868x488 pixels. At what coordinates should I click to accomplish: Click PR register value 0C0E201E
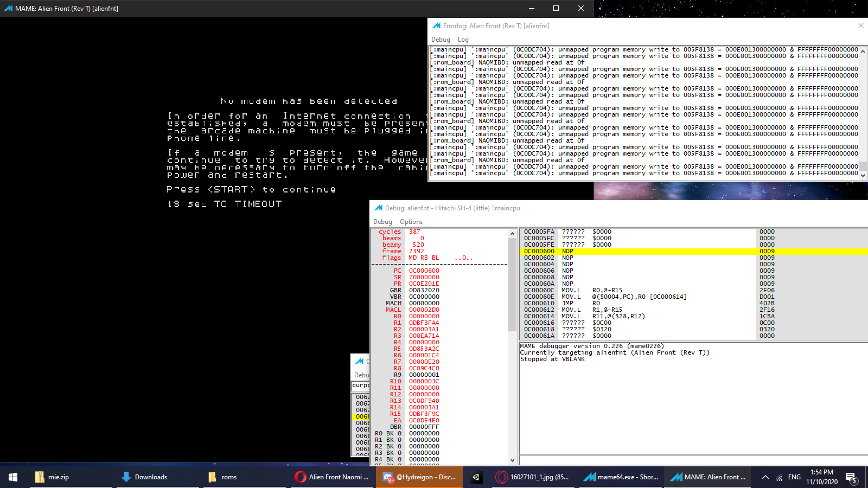click(x=424, y=284)
